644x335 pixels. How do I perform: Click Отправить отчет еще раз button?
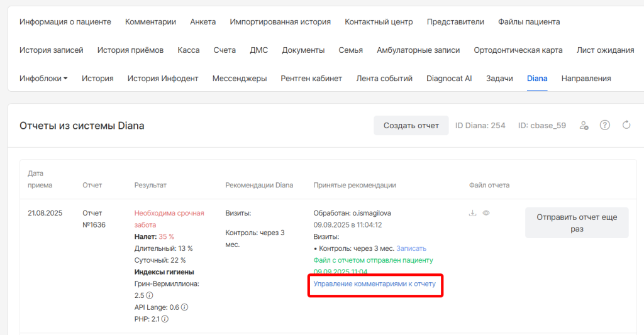(577, 223)
